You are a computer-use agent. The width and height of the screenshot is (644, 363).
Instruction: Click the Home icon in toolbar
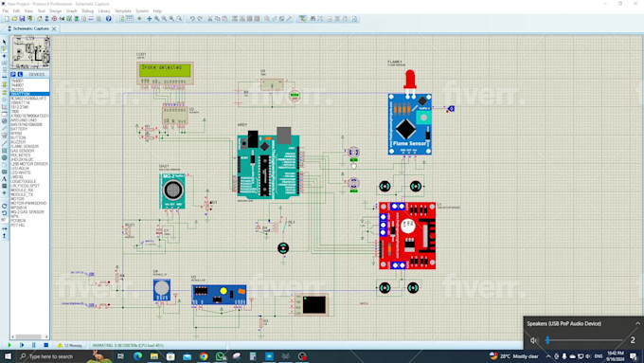tap(40, 19)
